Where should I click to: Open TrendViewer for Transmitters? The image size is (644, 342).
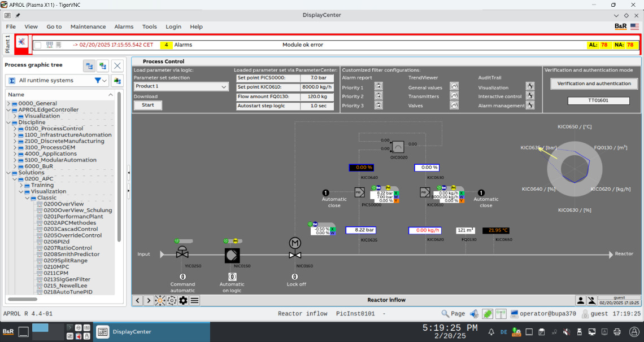[453, 96]
